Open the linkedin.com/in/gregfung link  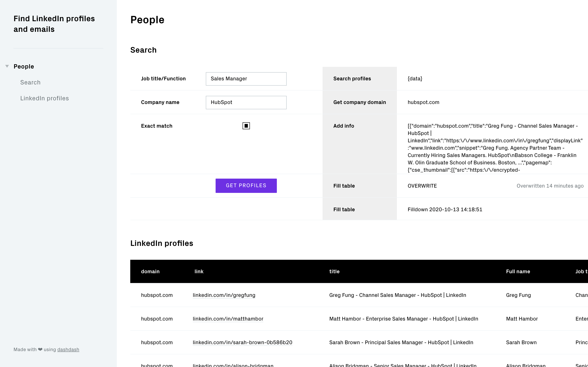coord(224,295)
